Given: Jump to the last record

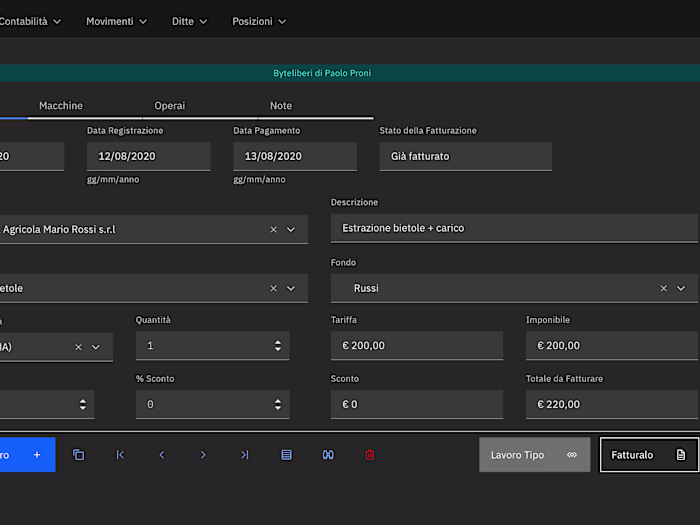Looking at the screenshot, I should pos(245,455).
